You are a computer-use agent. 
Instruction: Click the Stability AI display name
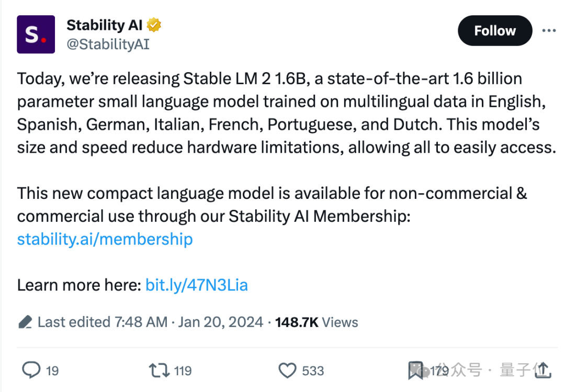click(105, 24)
